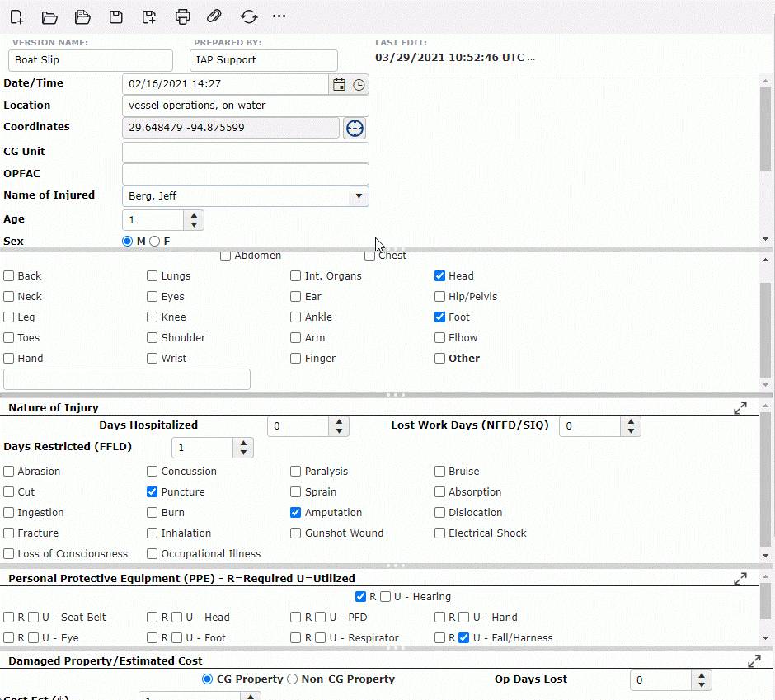Click the open folder icon
This screenshot has width=775, height=700.
[x=49, y=16]
